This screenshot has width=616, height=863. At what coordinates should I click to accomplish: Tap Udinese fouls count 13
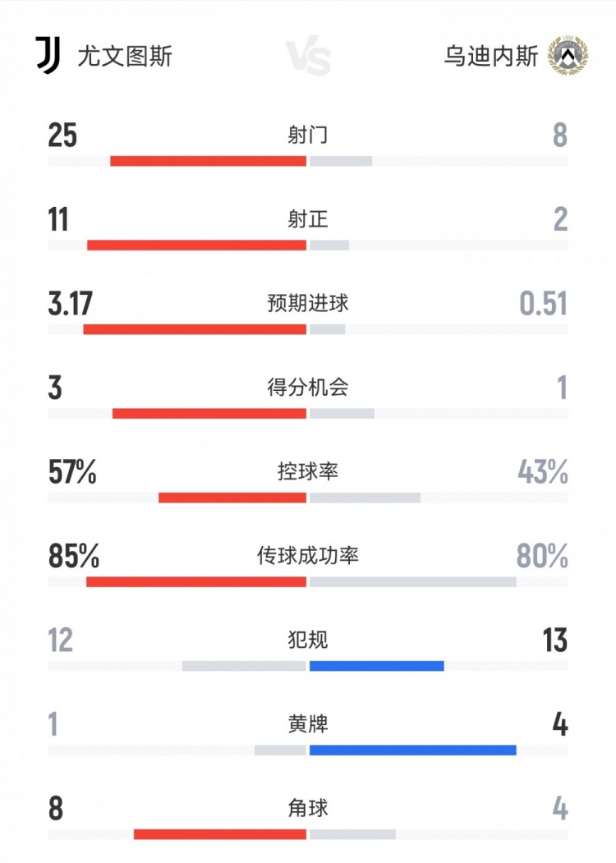click(555, 640)
